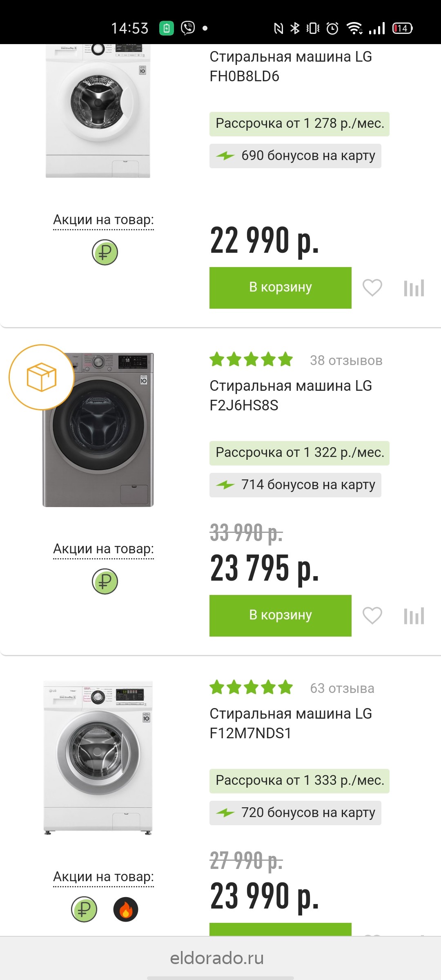Viewport: 441px width, 980px height.
Task: Add LG F2J6HS8S to cart
Action: point(280,615)
